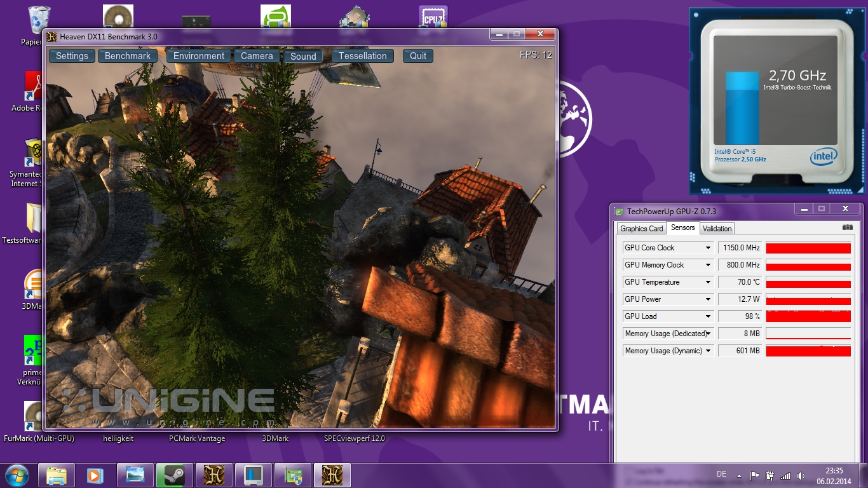Open the SPECviewperf 12.0 desktop shortcut label
Viewport: 868px width, 488px height.
tap(354, 438)
